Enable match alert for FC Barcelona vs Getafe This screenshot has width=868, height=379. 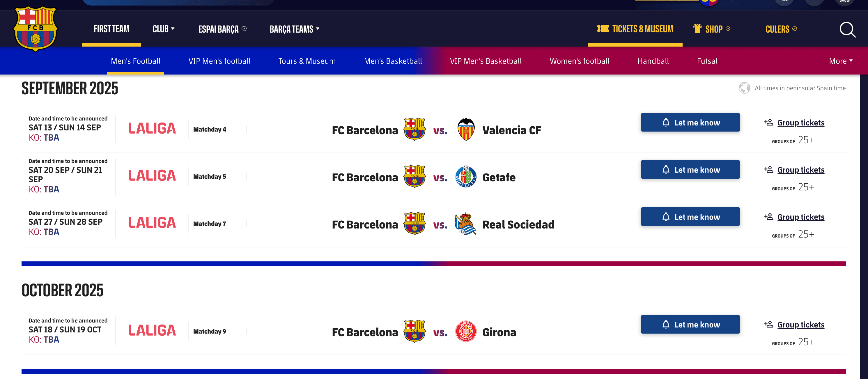coord(690,169)
